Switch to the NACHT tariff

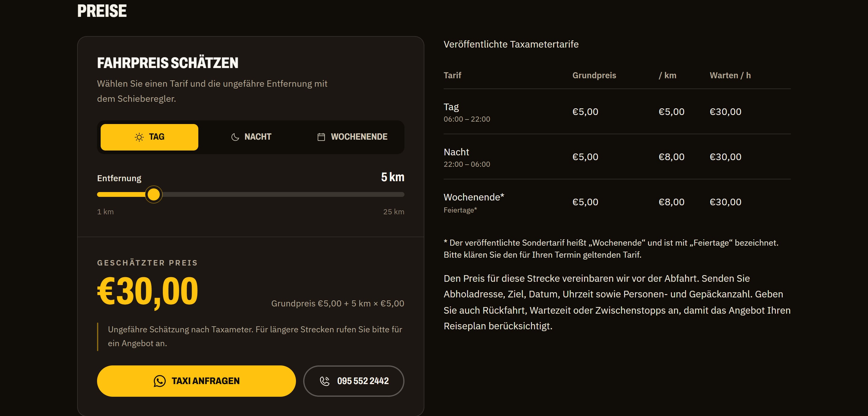(251, 137)
